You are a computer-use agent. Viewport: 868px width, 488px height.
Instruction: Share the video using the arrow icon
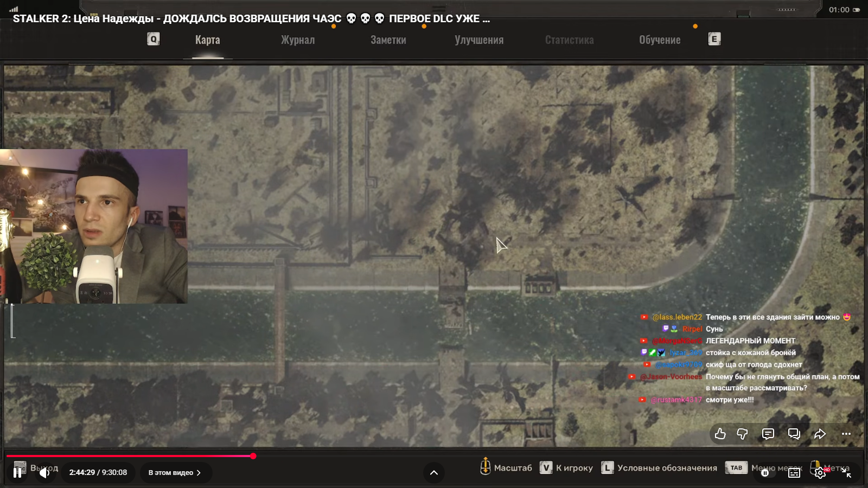(820, 434)
